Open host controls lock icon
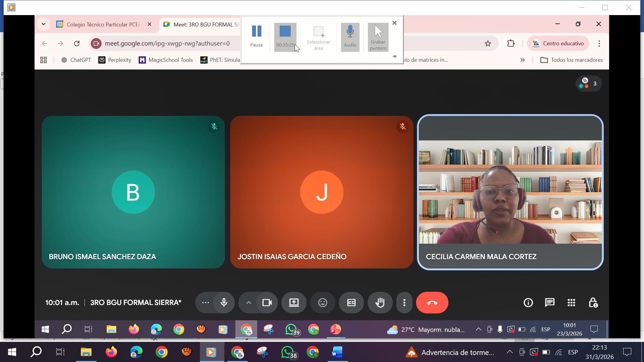Viewport: 644px width, 362px height. click(x=593, y=303)
